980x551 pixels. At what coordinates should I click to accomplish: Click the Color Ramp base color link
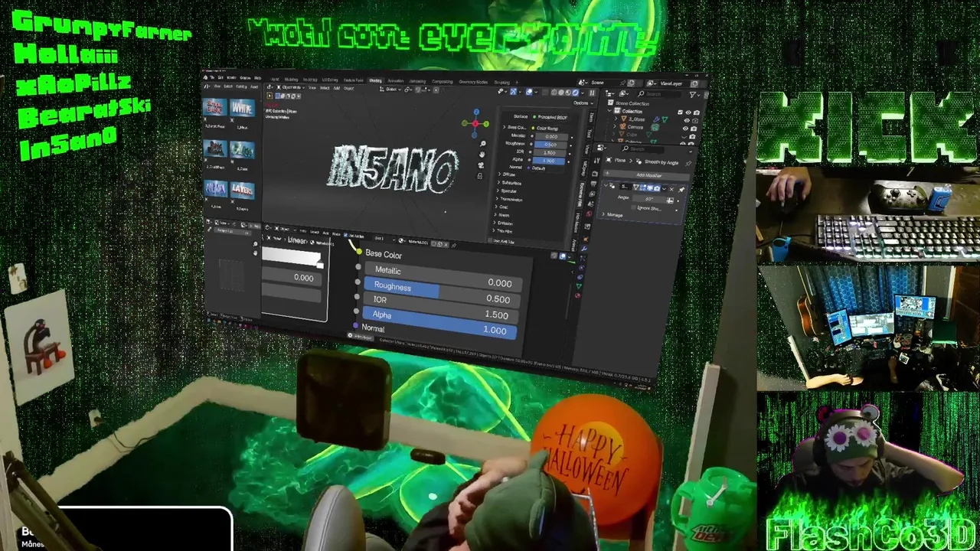point(547,128)
